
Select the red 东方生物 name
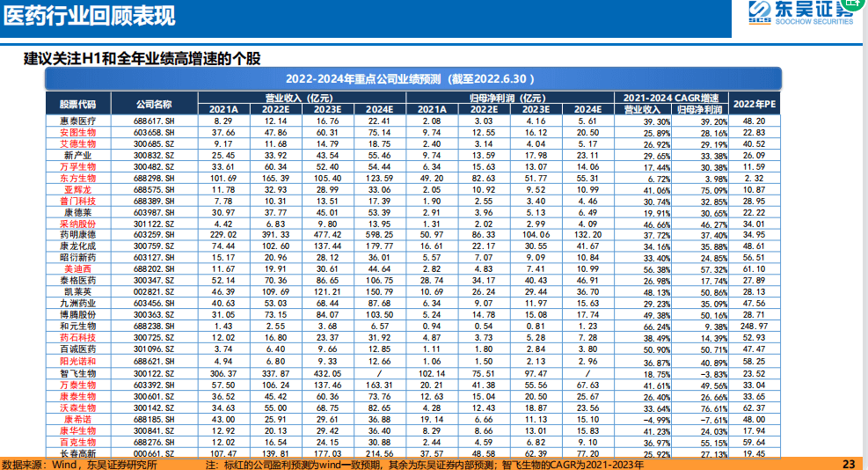[x=78, y=178]
